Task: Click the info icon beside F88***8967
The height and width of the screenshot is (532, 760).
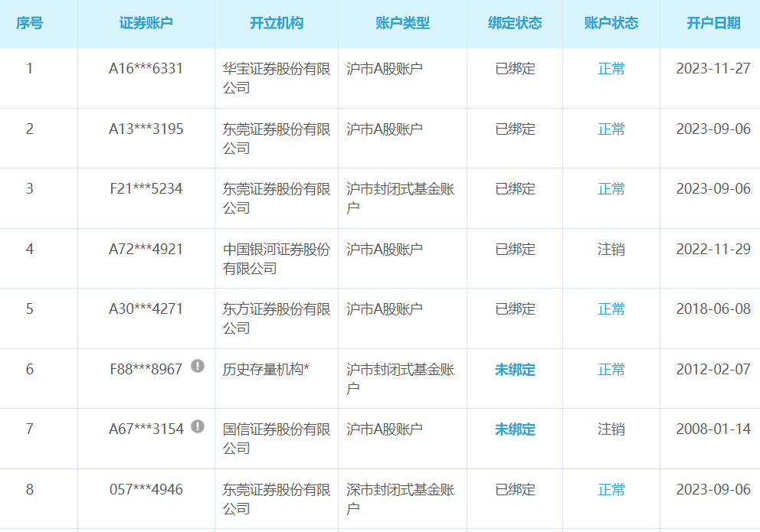Action: [x=198, y=365]
